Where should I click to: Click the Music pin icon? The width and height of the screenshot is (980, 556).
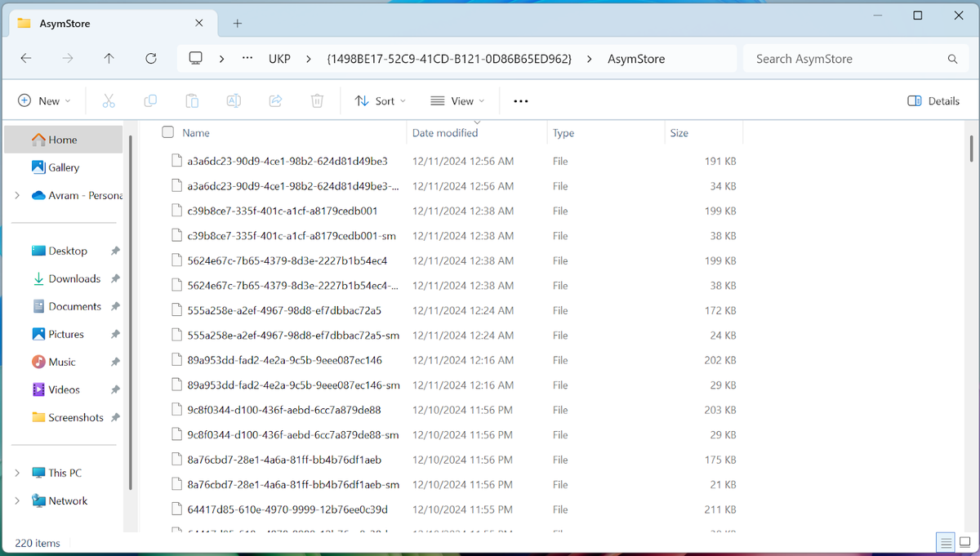coord(115,362)
